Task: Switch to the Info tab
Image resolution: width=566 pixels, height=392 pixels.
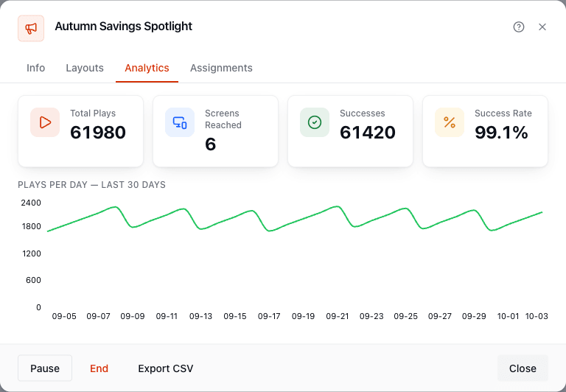Action: (x=35, y=68)
